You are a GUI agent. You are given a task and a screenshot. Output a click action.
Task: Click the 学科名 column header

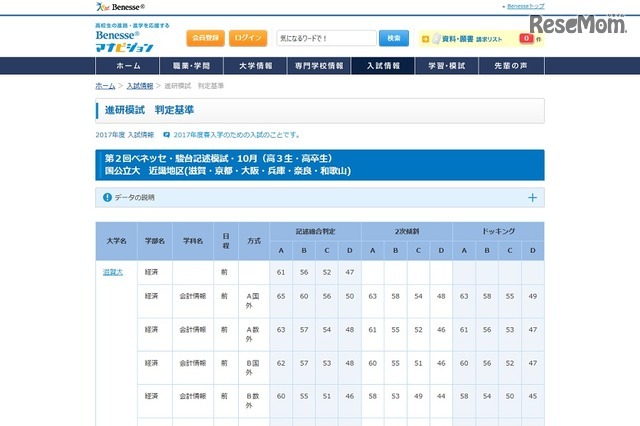(x=193, y=241)
